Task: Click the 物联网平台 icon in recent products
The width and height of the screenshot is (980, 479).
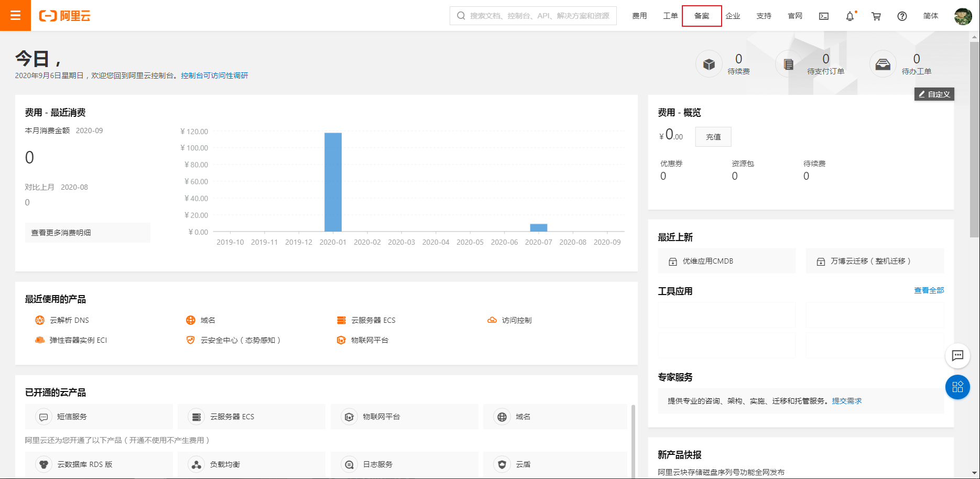Action: 341,340
